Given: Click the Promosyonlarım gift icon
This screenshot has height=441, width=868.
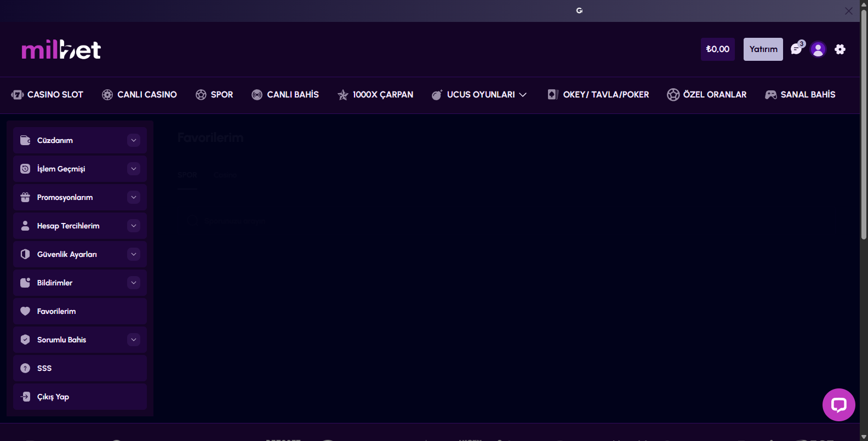Looking at the screenshot, I should (x=25, y=197).
